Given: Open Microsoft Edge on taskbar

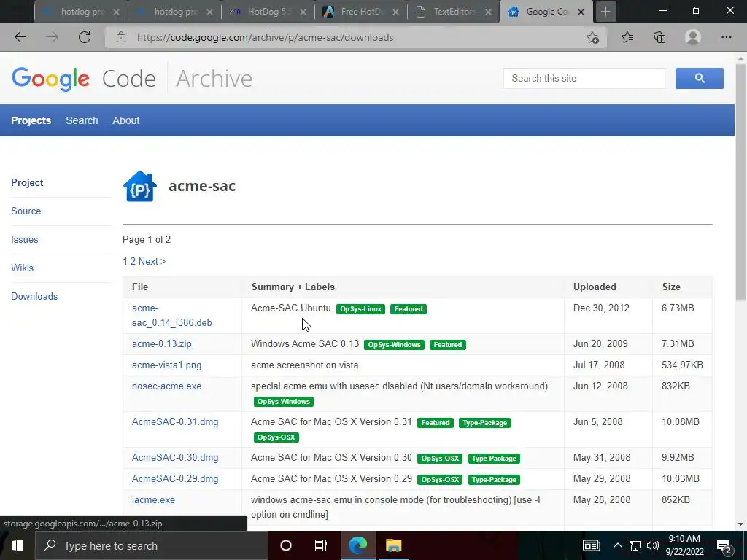Looking at the screenshot, I should tap(357, 545).
